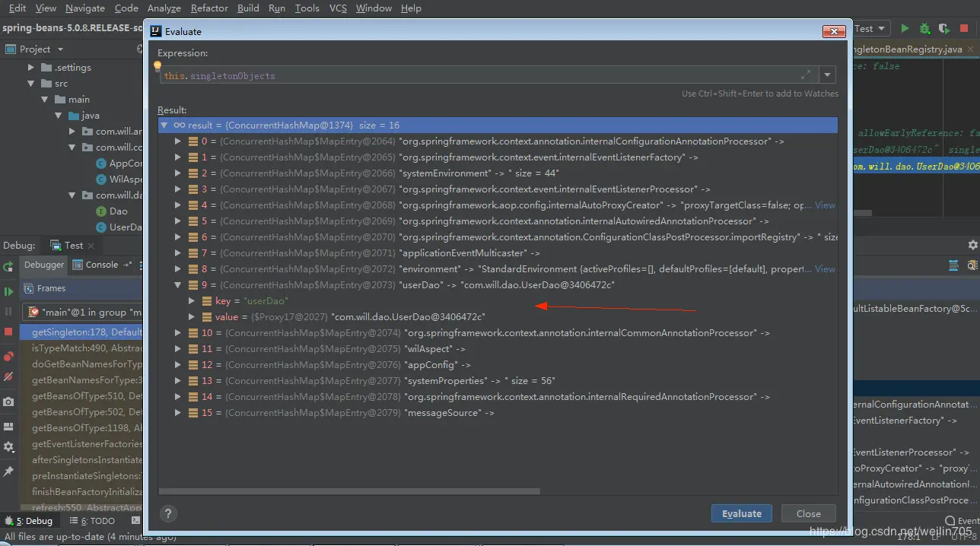Close the Test debug session tab
The image size is (980, 546).
(x=91, y=245)
